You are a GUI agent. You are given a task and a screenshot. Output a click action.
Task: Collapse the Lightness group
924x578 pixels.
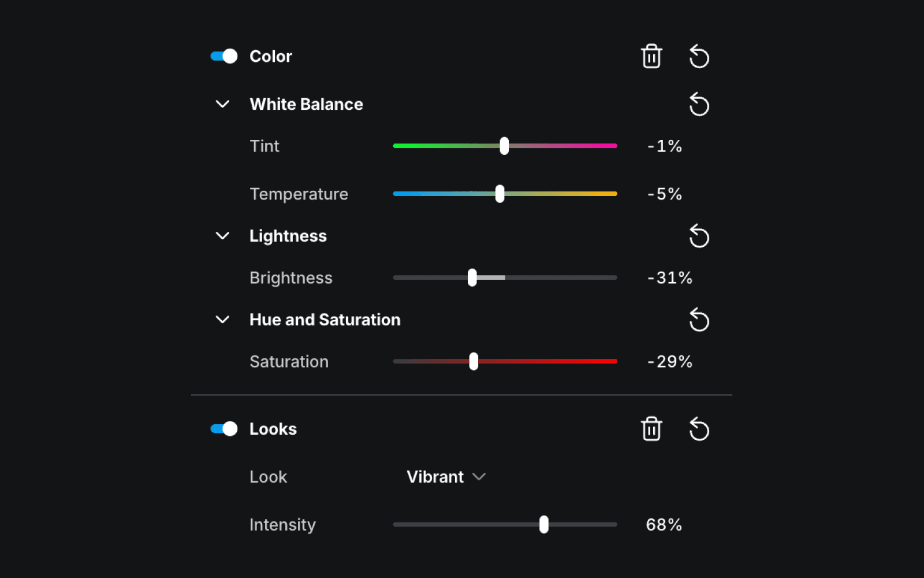(x=222, y=236)
